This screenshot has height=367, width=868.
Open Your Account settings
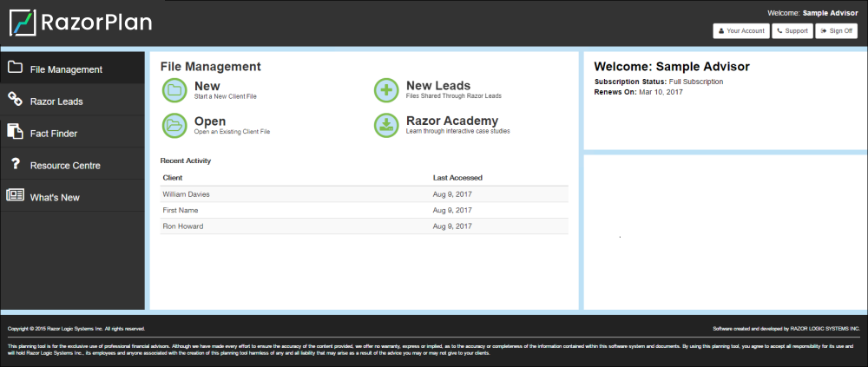[x=741, y=30]
